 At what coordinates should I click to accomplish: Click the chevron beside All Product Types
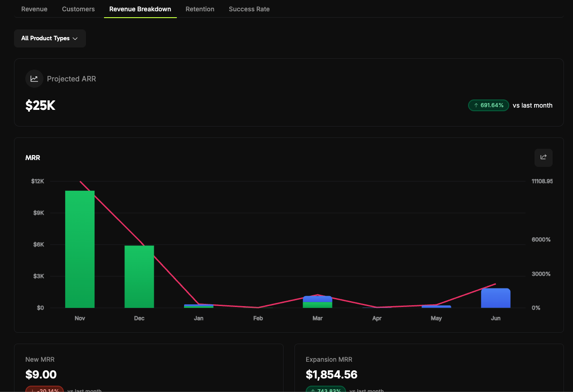point(75,38)
